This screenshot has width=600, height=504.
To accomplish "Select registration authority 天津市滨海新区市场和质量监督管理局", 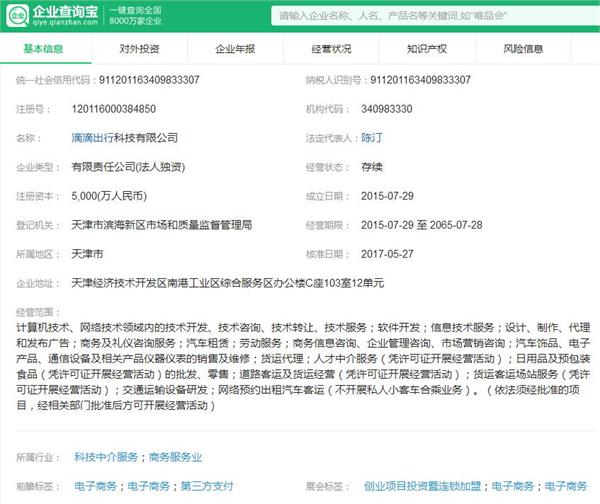I will coord(162,225).
